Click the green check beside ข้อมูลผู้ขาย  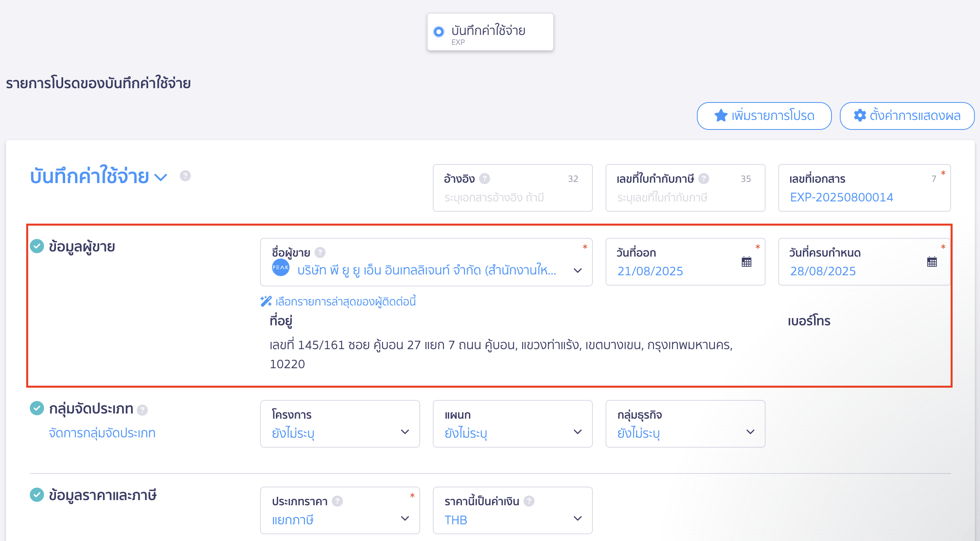click(x=37, y=246)
